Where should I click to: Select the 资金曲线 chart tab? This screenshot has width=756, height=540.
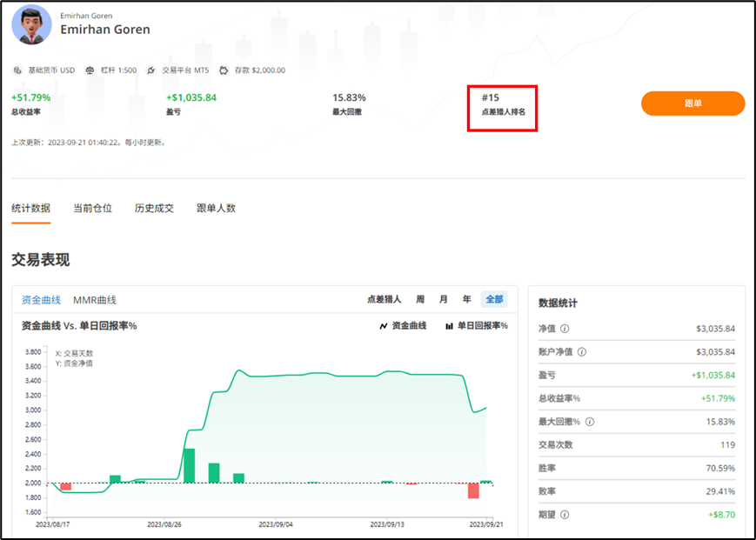(x=41, y=299)
